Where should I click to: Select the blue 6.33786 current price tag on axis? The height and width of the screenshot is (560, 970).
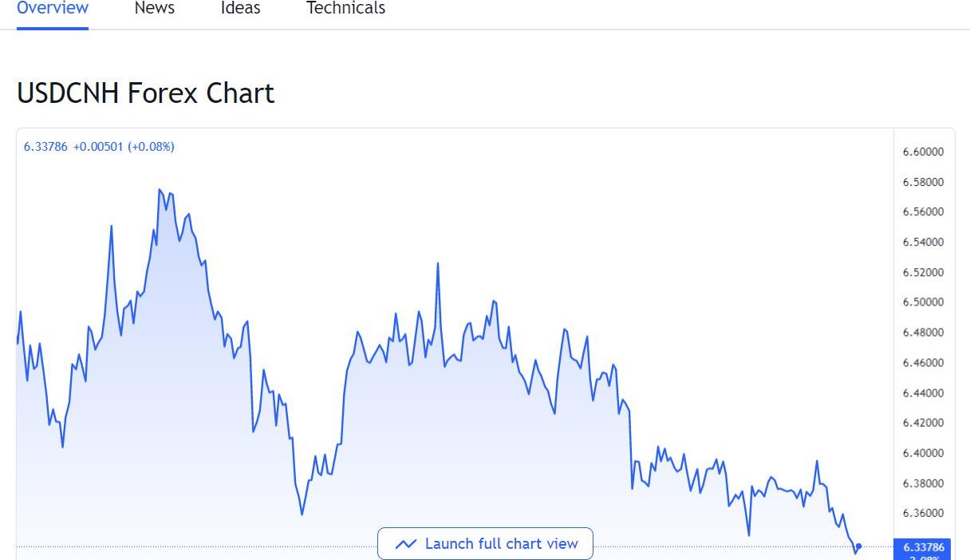[x=924, y=548]
